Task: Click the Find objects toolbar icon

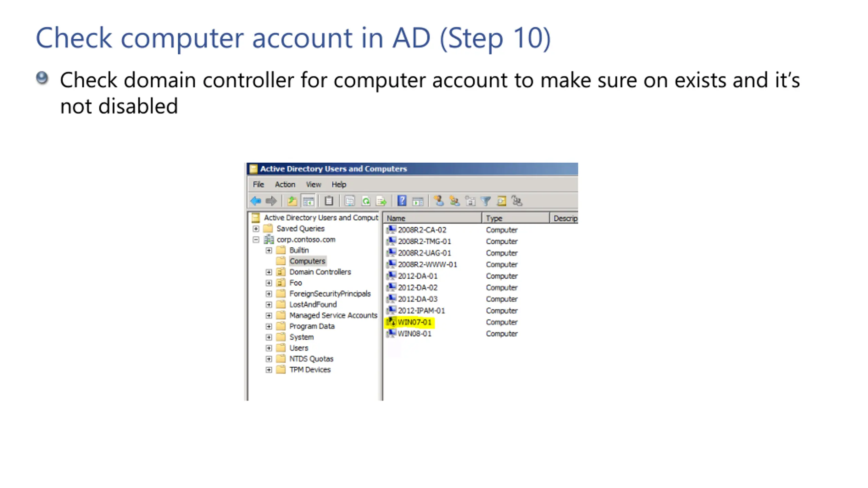Action: coord(501,201)
